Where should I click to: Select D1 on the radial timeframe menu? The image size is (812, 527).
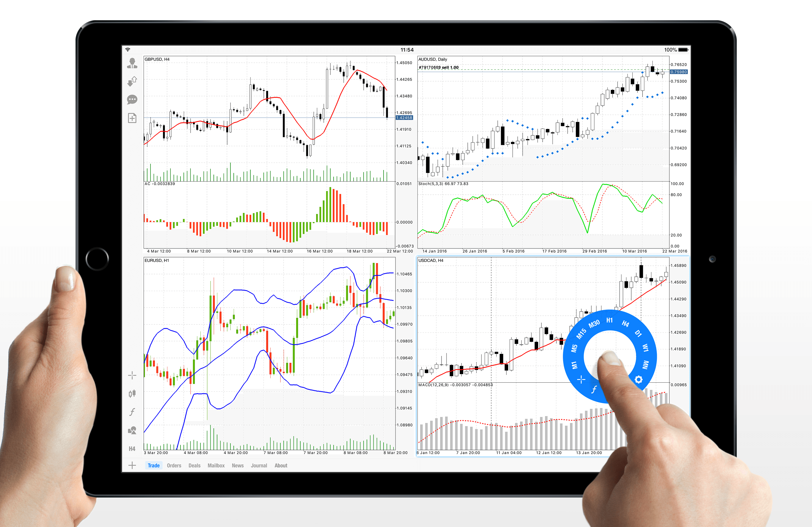coord(638,333)
